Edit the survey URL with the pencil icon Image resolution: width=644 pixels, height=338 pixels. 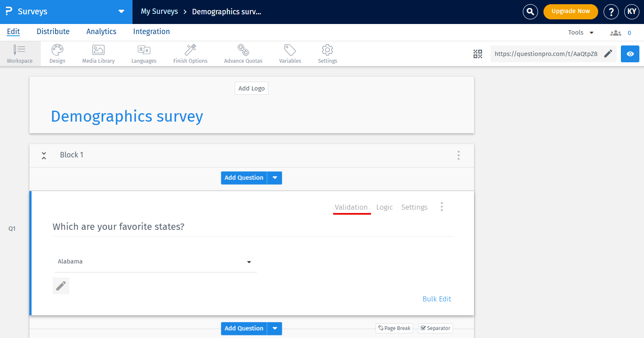[607, 53]
